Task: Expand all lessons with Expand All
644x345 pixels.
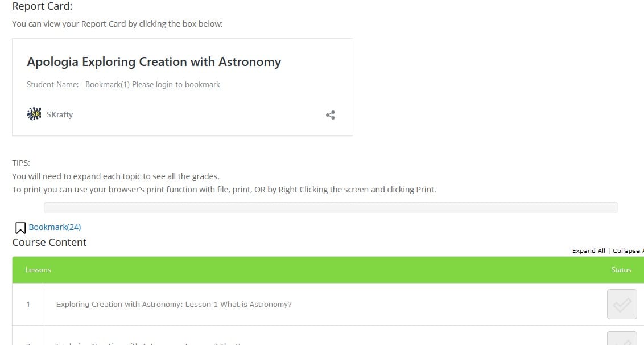Action: pos(588,250)
